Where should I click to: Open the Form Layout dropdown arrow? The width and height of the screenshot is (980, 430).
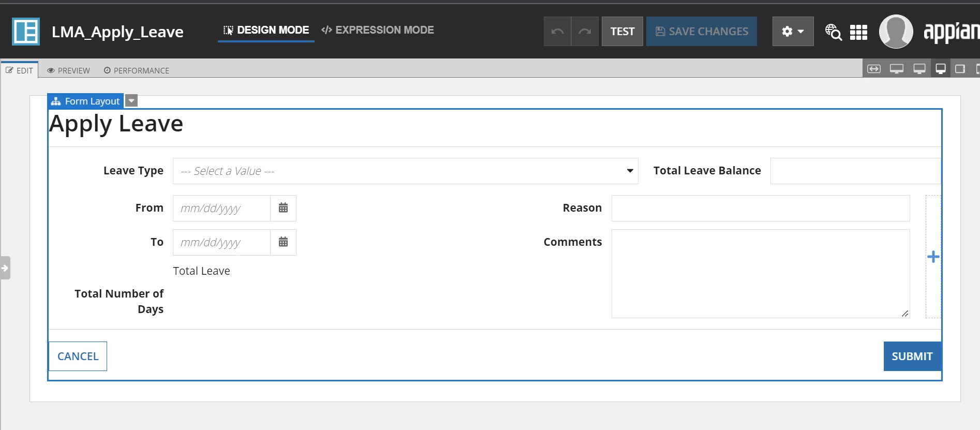[x=132, y=101]
